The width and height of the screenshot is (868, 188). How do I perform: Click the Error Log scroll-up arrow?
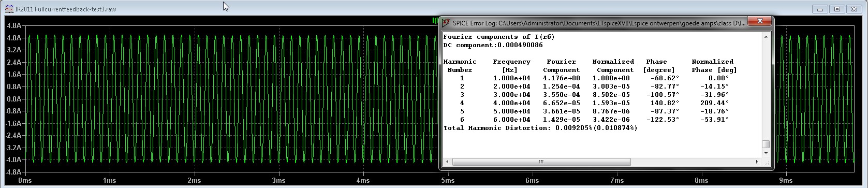(x=766, y=37)
